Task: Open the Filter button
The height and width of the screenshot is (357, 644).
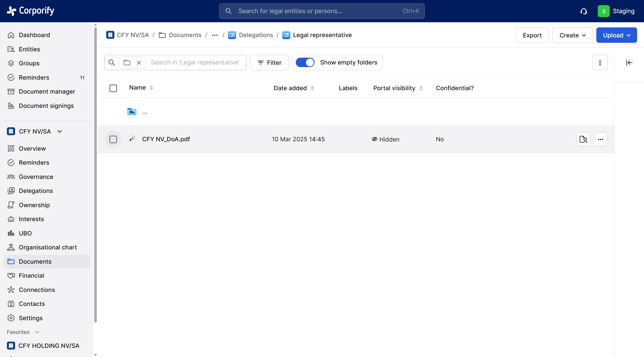Action: (x=269, y=62)
